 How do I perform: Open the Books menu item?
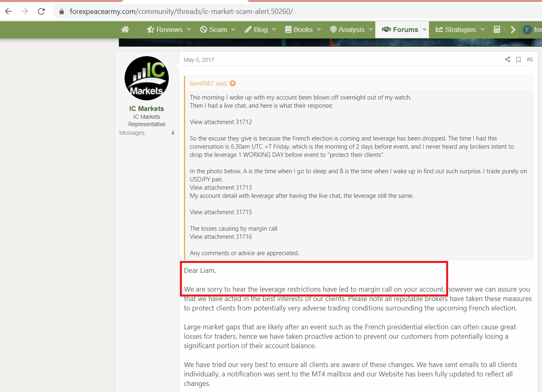point(299,29)
